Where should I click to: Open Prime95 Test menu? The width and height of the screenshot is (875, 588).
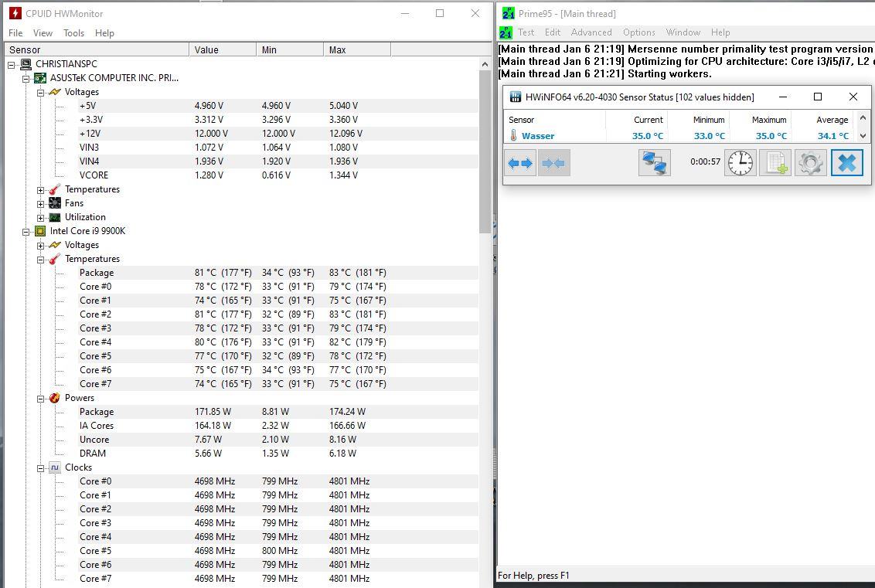click(x=526, y=32)
